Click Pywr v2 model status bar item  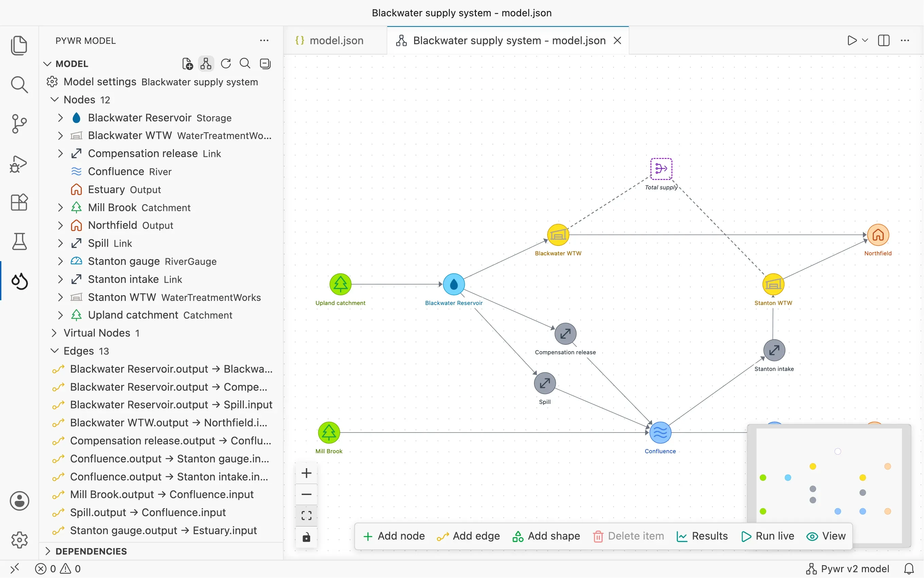pos(848,569)
